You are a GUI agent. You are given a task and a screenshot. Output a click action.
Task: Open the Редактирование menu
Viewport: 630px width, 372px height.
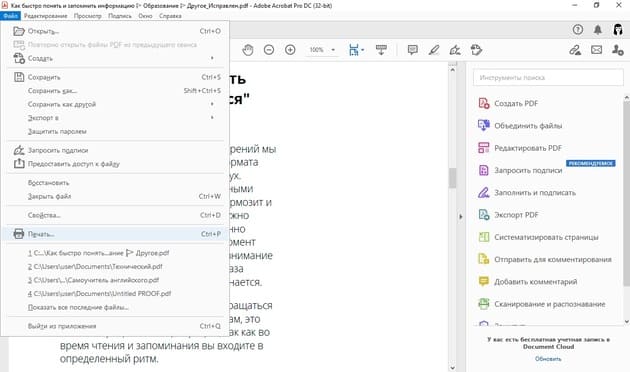(45, 16)
